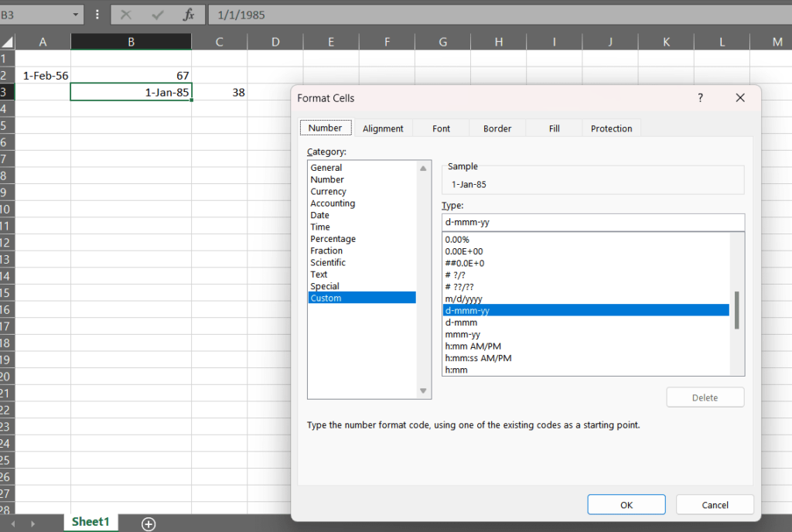Screen dimensions: 792x532
Task: Select the Accounting category
Action: [362, 203]
